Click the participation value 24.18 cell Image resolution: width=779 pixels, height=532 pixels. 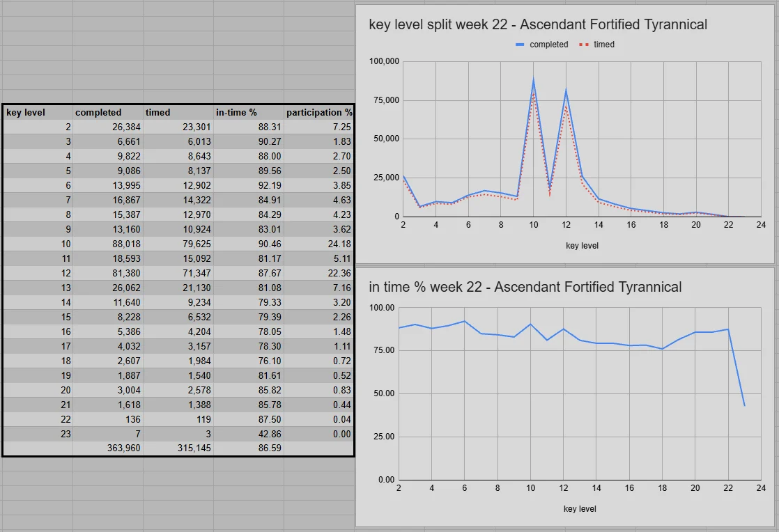tap(318, 244)
